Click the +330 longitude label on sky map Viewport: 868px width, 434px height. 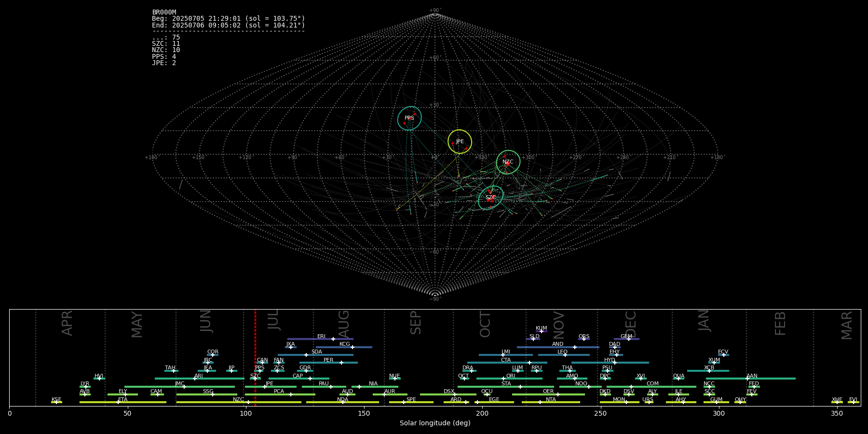pos(481,158)
